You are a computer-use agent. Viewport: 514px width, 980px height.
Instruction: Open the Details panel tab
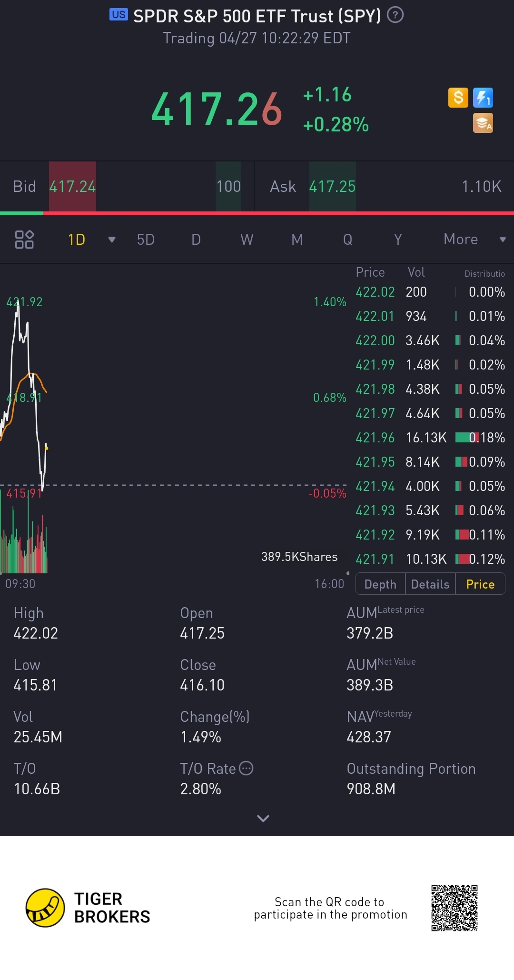pos(430,584)
